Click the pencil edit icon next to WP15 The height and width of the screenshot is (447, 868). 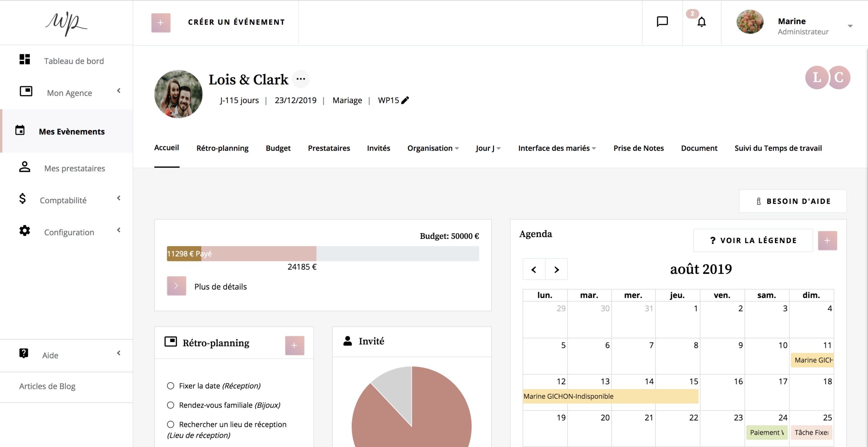tap(405, 100)
